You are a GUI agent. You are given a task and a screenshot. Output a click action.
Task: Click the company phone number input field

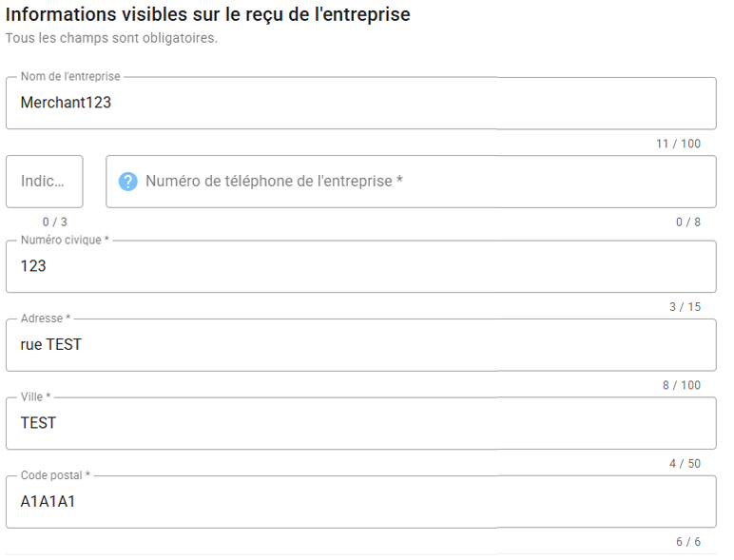coord(418,182)
